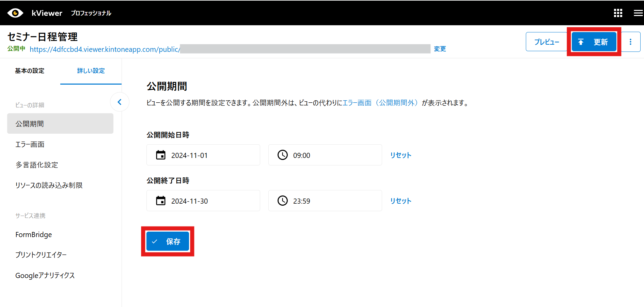Open the プレビュー preview button
This screenshot has width=644, height=307.
coord(546,42)
